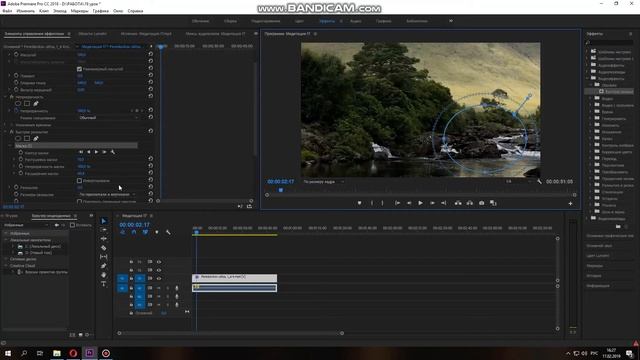Play the Program monitor
The image size is (640, 360).
point(420,203)
